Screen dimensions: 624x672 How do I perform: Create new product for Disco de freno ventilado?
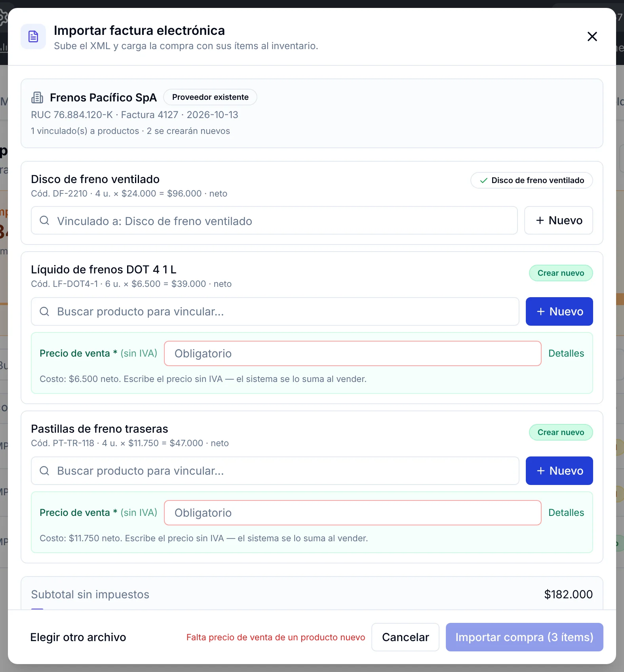point(558,220)
